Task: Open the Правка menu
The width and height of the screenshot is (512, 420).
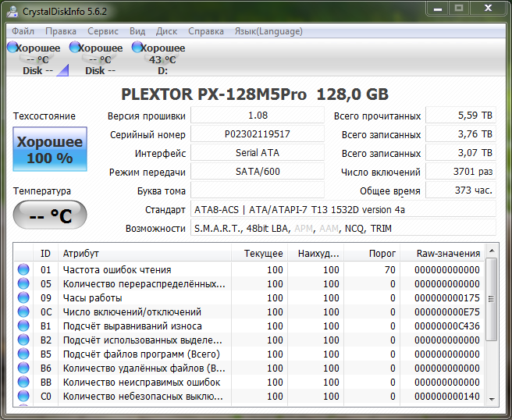Action: (61, 31)
